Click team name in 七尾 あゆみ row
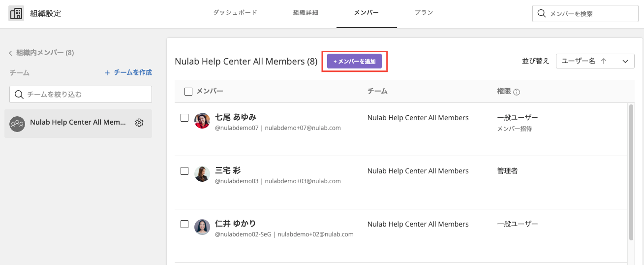Image resolution: width=644 pixels, height=265 pixels. [x=418, y=118]
